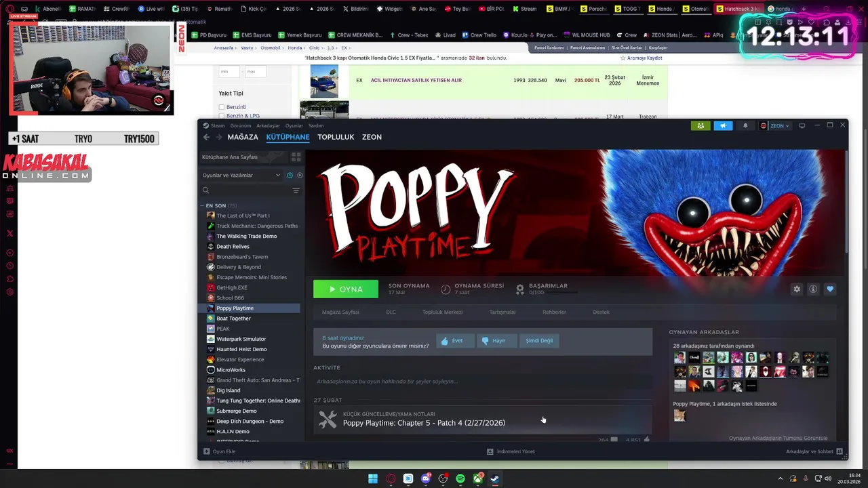The image size is (868, 488).
Task: Open Oynayan Arkadaşların Tümünü Görüntüle
Action: pos(778,438)
